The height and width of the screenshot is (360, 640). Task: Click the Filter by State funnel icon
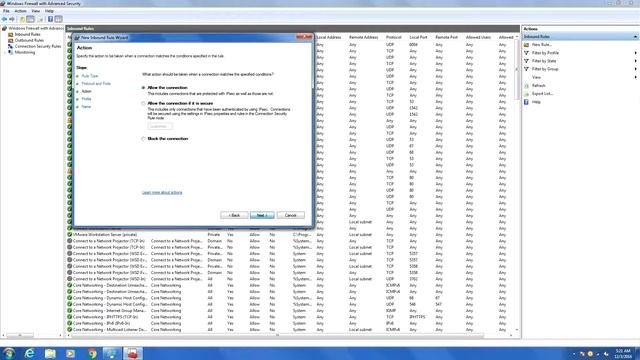point(527,61)
